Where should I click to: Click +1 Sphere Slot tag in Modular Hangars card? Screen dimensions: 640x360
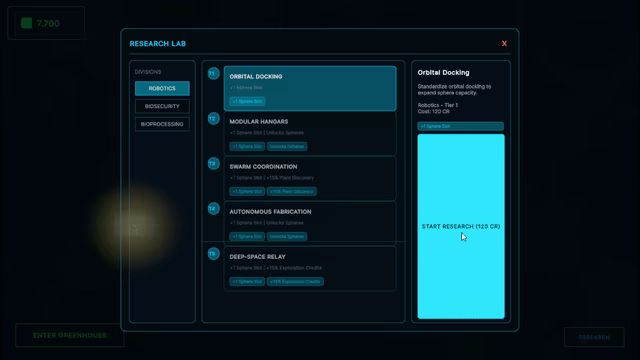[247, 147]
